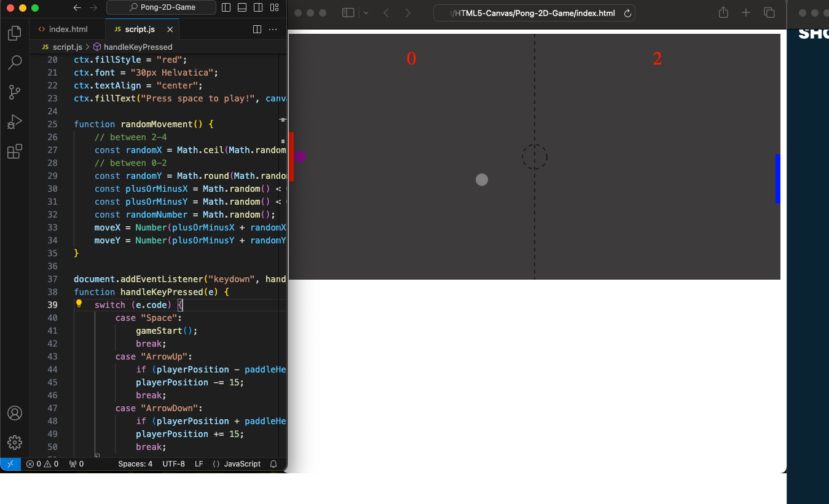The image size is (829, 504).
Task: Click the dashed center circle on the canvas
Action: pos(535,157)
